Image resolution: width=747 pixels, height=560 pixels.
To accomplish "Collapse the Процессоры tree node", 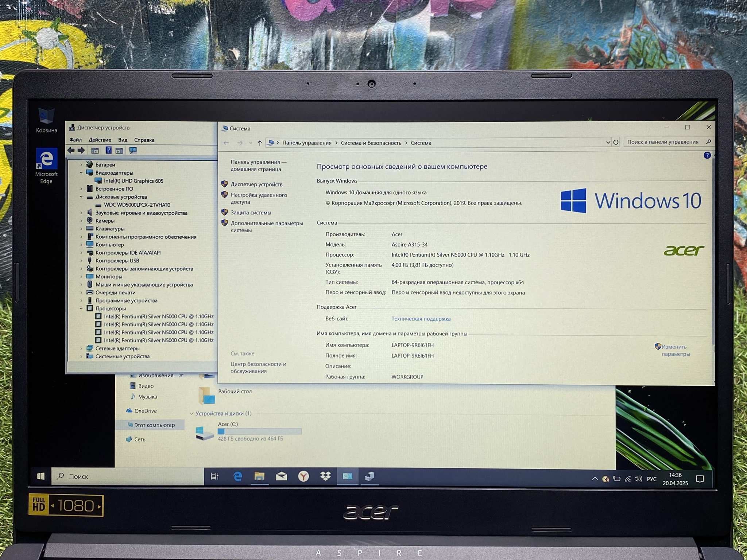I will pyautogui.click(x=81, y=308).
